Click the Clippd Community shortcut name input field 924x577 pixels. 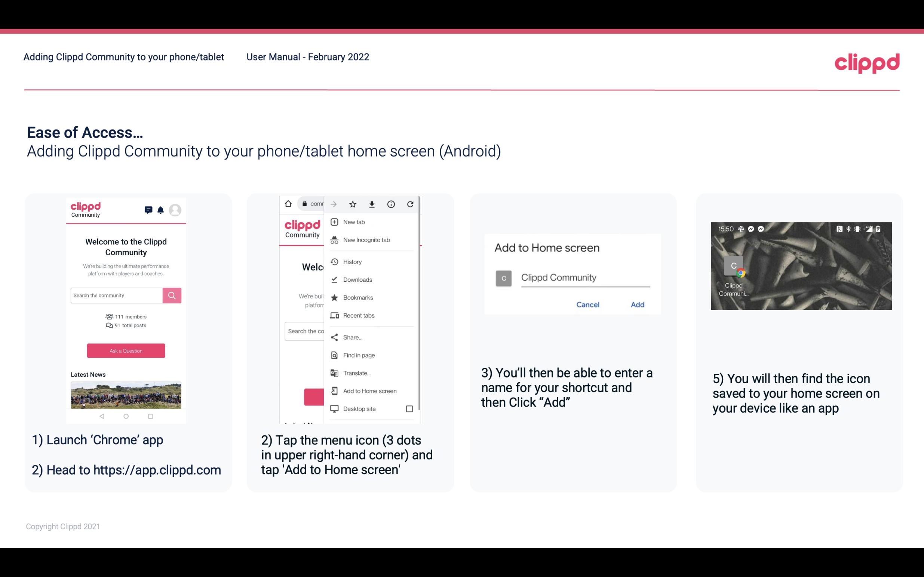pos(584,277)
